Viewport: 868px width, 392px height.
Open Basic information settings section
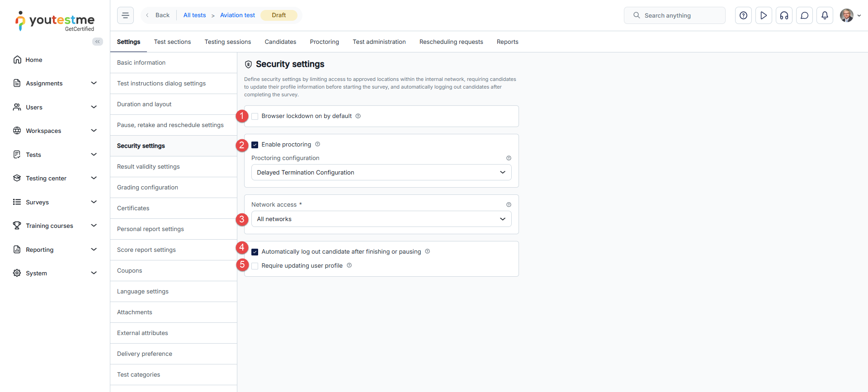coord(174,62)
